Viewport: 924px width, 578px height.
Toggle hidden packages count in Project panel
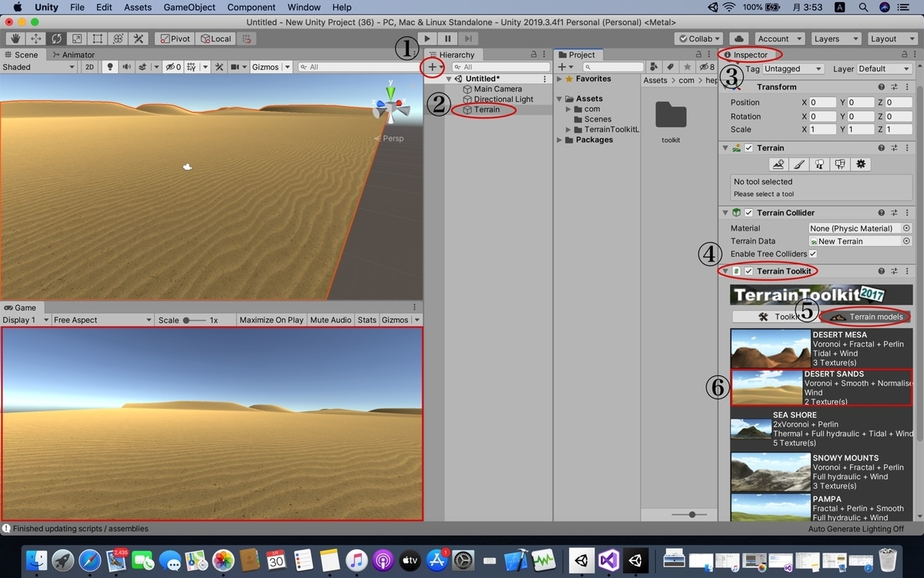[706, 67]
